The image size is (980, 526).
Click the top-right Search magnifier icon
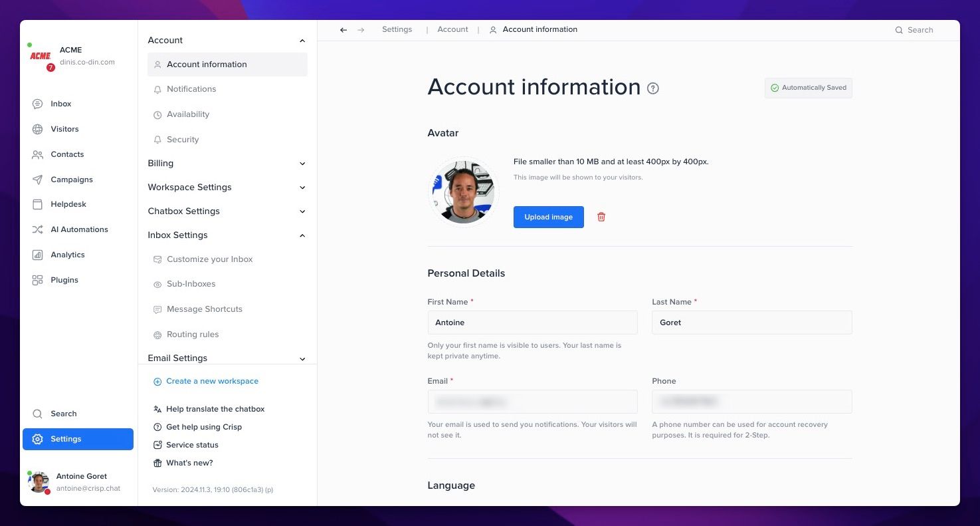(899, 30)
